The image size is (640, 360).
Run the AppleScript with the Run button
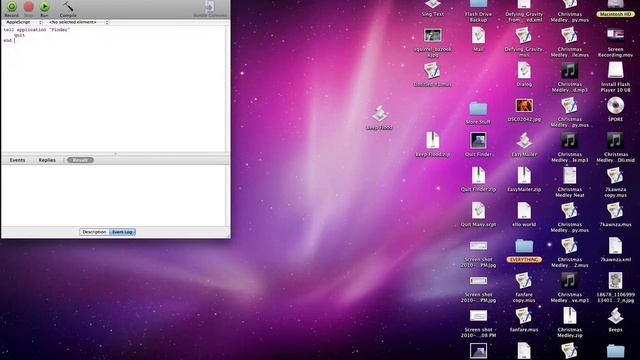click(x=44, y=7)
